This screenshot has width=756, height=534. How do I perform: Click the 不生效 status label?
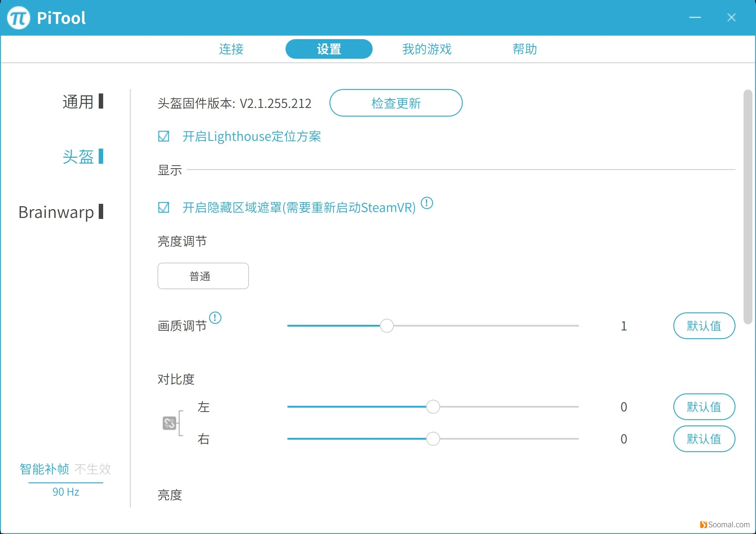coord(93,469)
